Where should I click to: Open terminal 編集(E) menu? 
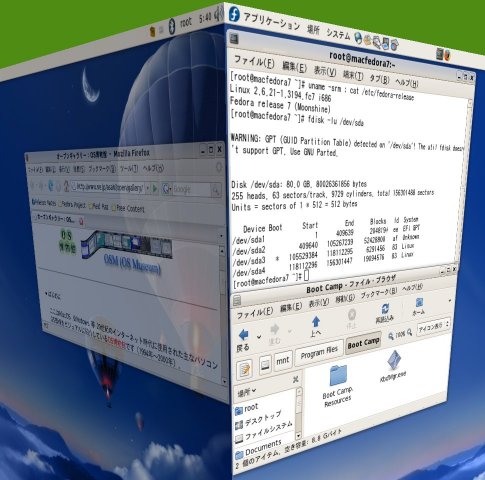click(x=294, y=66)
